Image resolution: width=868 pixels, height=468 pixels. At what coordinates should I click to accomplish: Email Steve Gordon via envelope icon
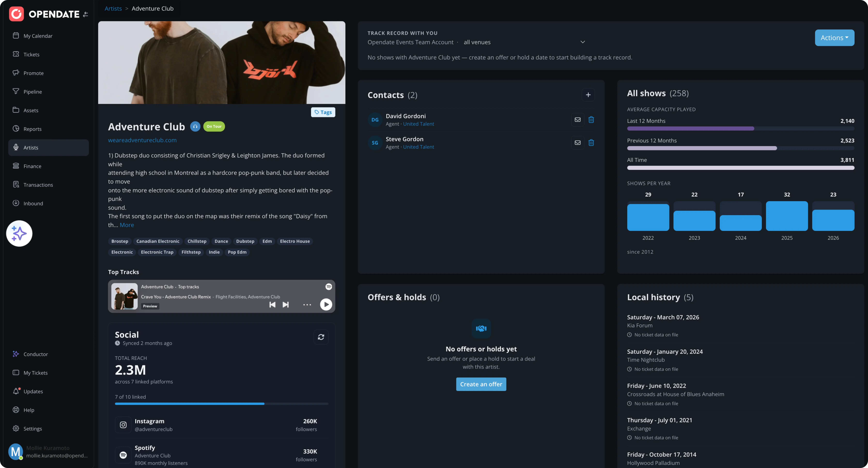point(578,143)
